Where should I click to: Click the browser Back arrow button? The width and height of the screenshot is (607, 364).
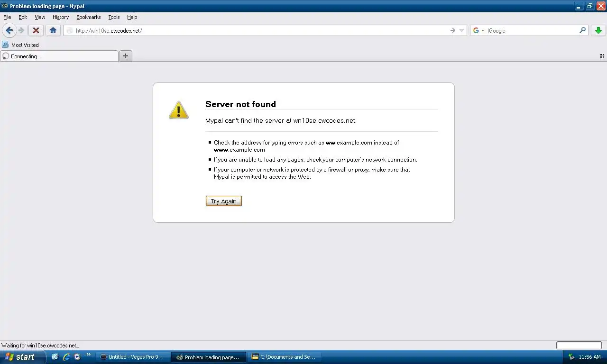coord(9,30)
